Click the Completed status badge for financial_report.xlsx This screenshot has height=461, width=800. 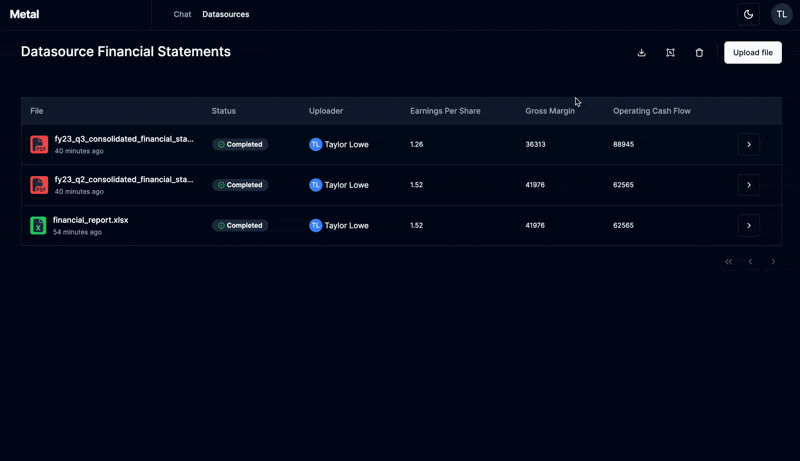coord(240,226)
